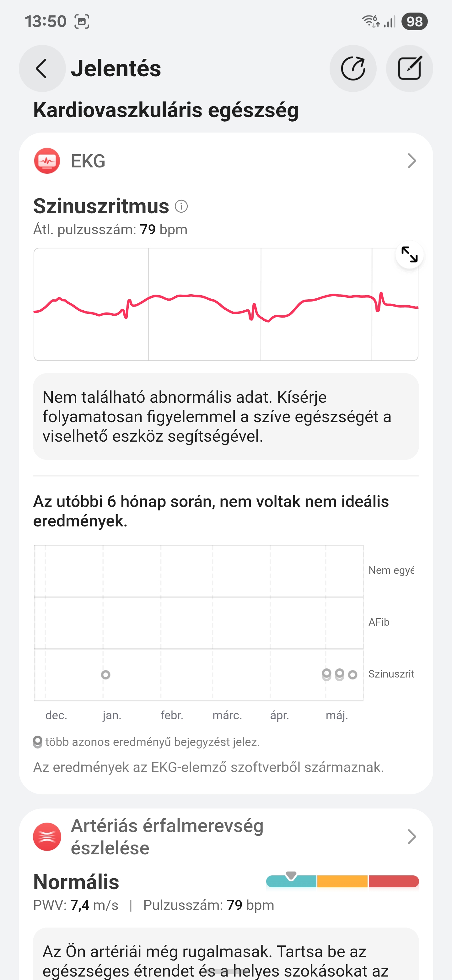Tap the red arterial stiffness icon

coord(47,836)
